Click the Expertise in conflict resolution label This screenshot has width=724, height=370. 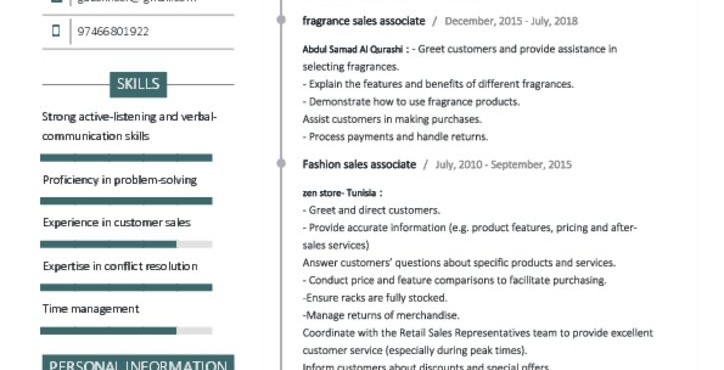coord(120,266)
